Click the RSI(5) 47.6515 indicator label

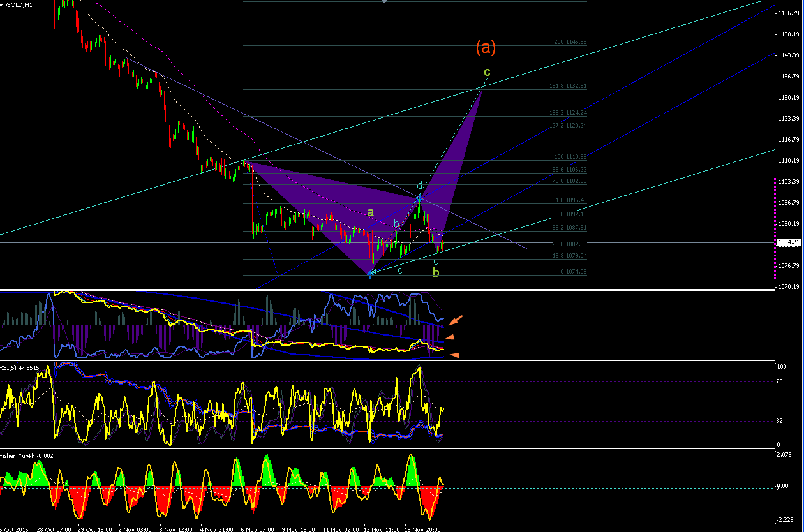click(x=20, y=367)
